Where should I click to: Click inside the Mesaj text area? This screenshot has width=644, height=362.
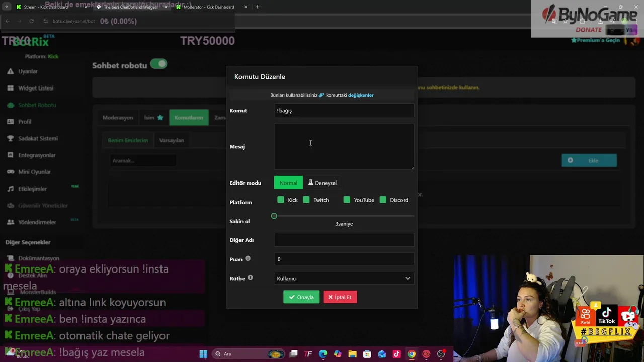[x=344, y=146]
